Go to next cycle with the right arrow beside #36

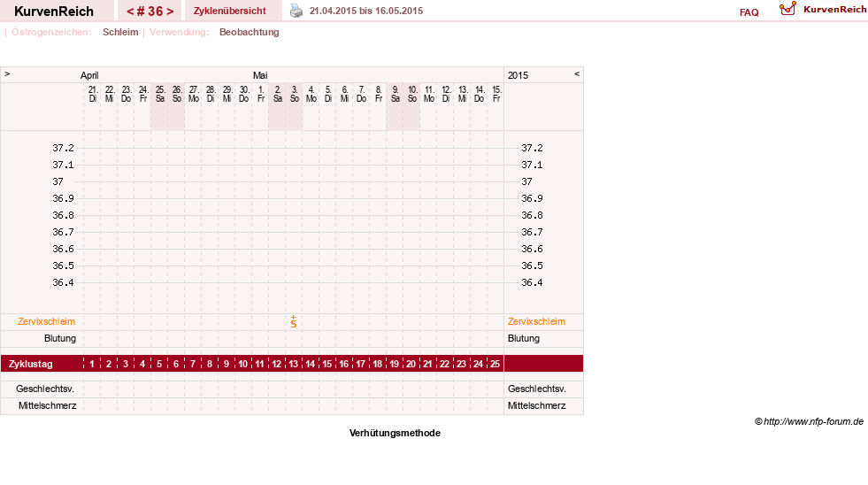[170, 12]
